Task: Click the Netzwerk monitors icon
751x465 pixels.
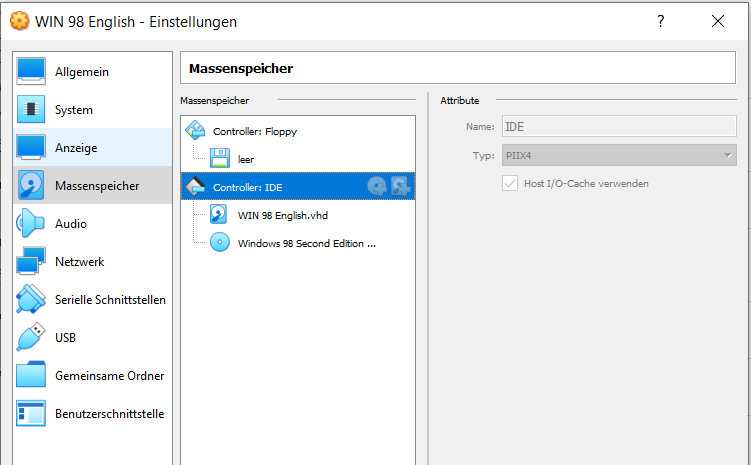Action: point(31,261)
